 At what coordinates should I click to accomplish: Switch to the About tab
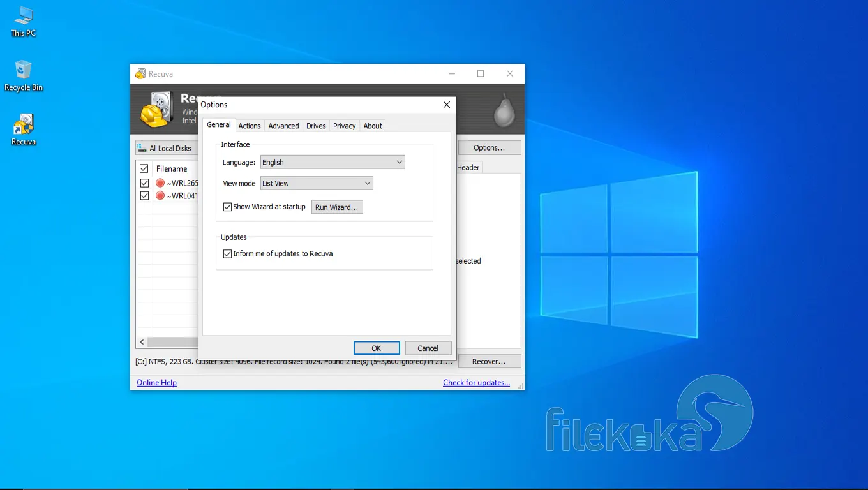click(373, 126)
